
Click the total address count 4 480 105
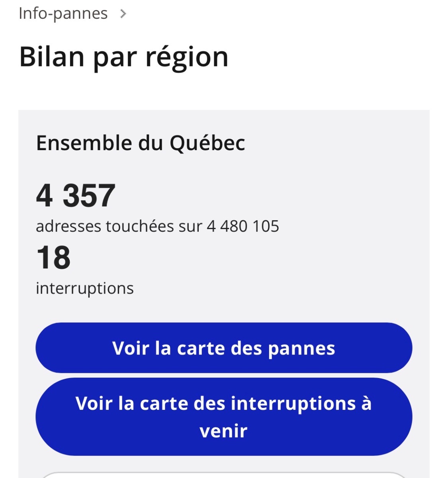(x=243, y=226)
